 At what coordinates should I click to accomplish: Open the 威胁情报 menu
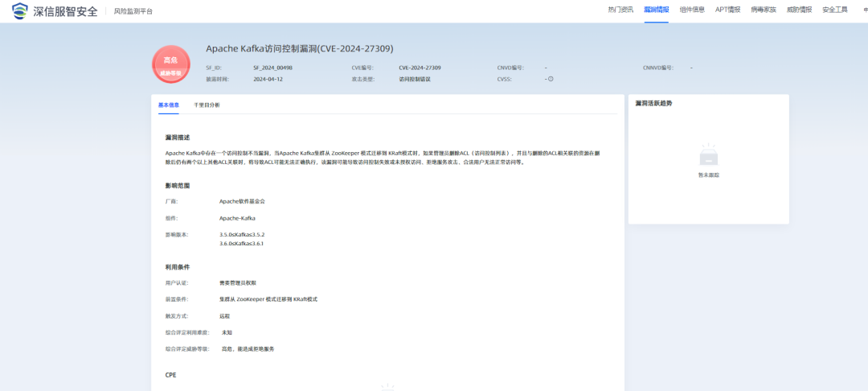click(800, 10)
